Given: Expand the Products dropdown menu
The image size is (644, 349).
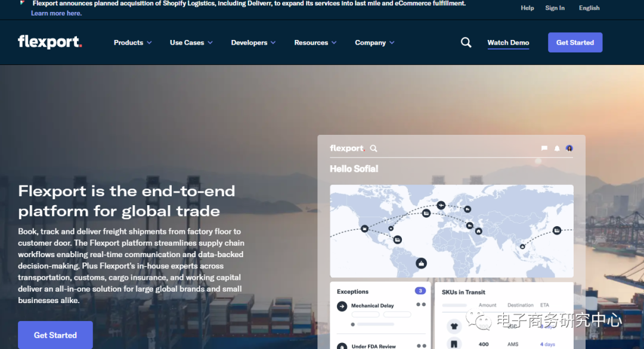Looking at the screenshot, I should pyautogui.click(x=132, y=43).
